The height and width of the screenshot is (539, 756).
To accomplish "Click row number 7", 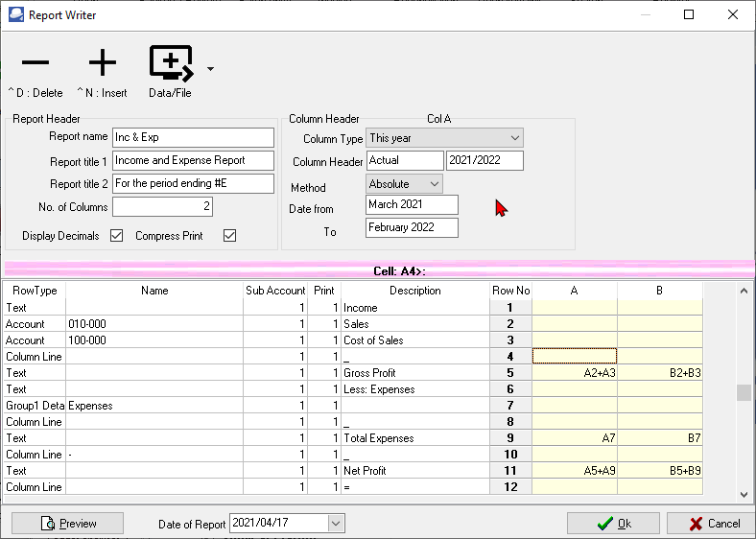I will point(510,406).
